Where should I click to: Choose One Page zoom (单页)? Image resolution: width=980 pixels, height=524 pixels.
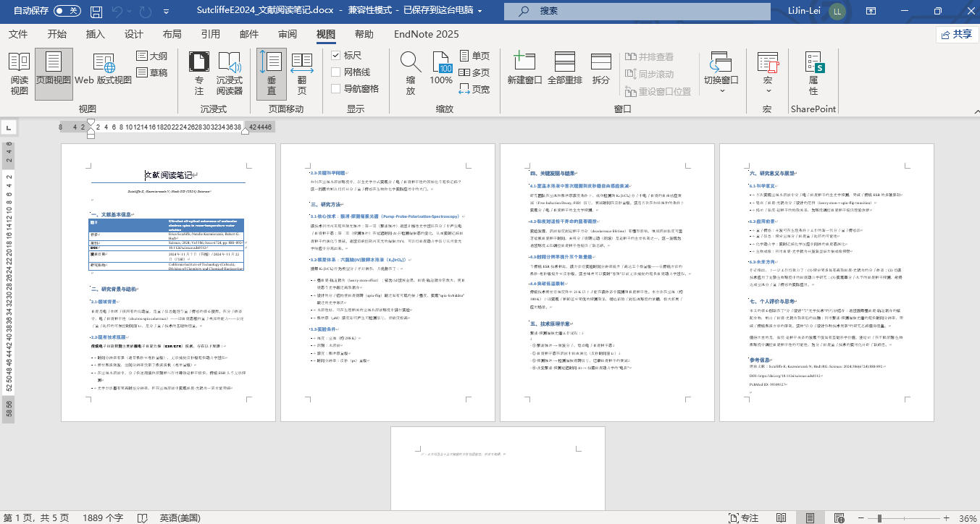(475, 56)
